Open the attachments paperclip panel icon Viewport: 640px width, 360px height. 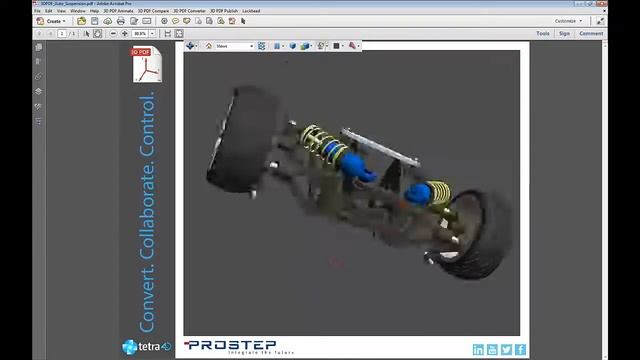(38, 77)
